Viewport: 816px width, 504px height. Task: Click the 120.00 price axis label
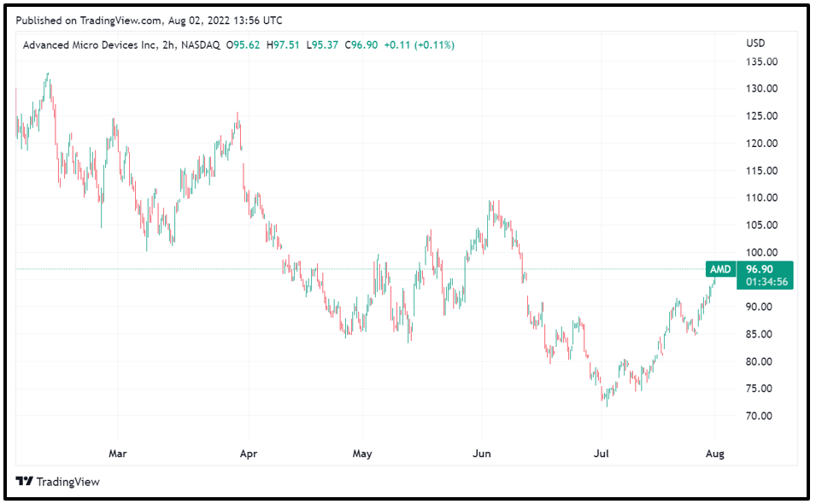pos(762,143)
